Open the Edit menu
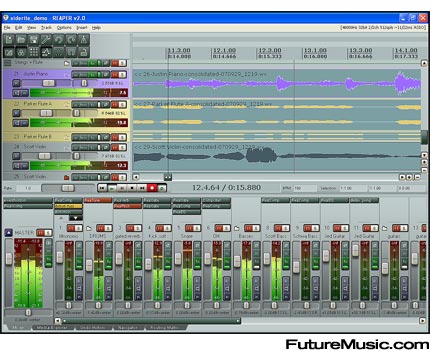This screenshot has width=430, height=360. tap(18, 28)
